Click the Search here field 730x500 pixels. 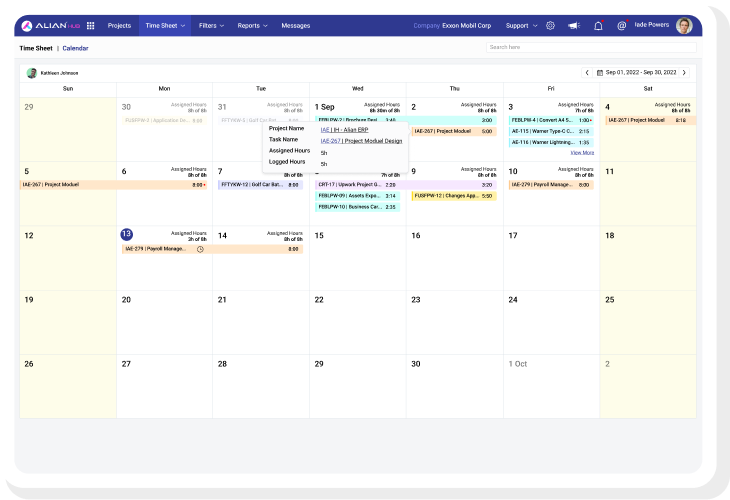coord(591,47)
